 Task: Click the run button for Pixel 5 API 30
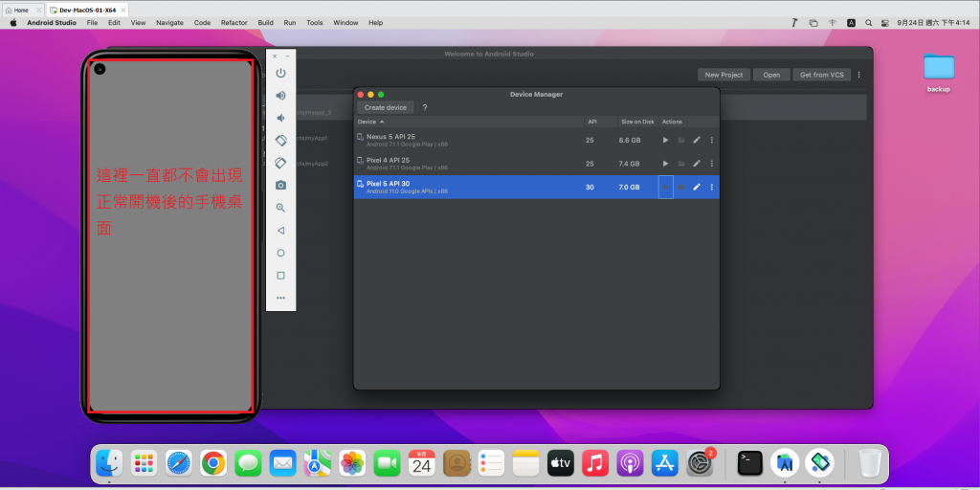665,187
